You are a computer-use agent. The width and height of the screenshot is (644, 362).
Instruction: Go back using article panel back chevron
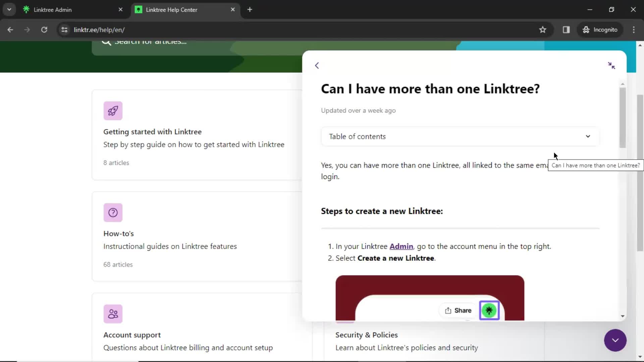317,66
